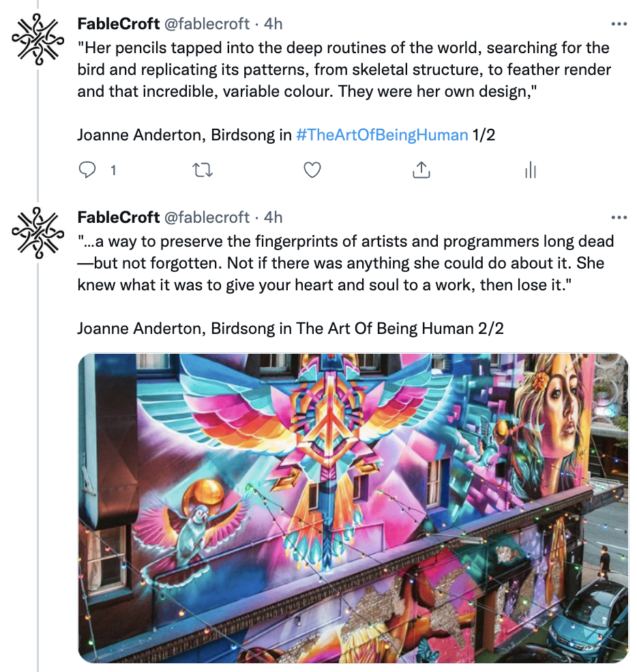
Task: Open FableCroft avatar on second tweet
Action: tap(38, 233)
